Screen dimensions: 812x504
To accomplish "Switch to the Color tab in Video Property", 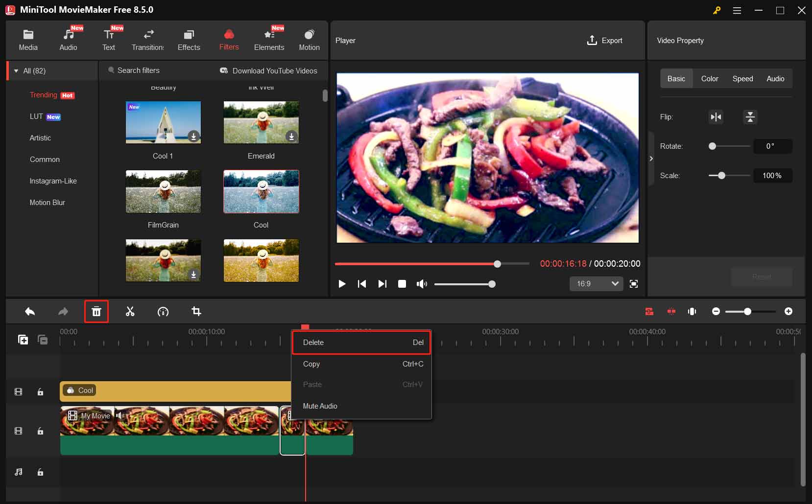I will click(709, 78).
